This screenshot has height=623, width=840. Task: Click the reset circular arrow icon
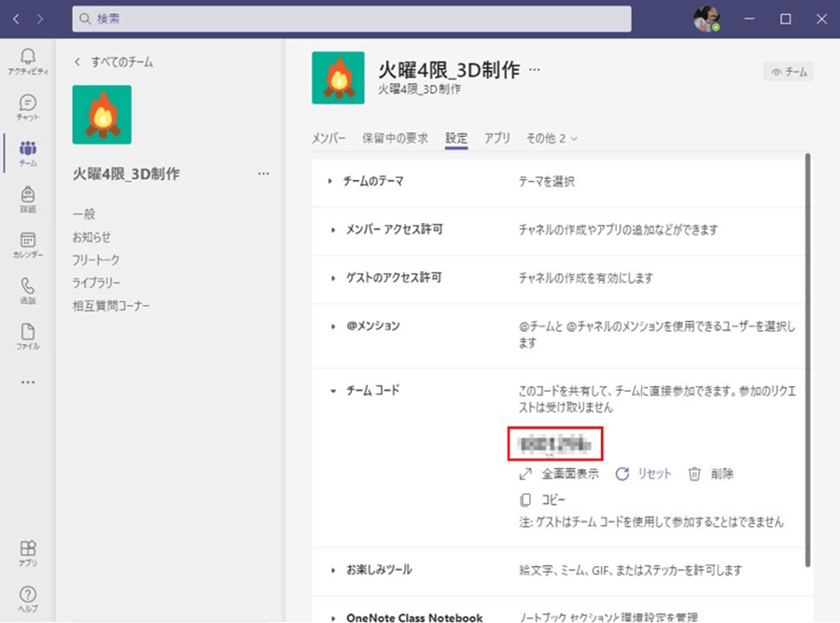point(622,474)
